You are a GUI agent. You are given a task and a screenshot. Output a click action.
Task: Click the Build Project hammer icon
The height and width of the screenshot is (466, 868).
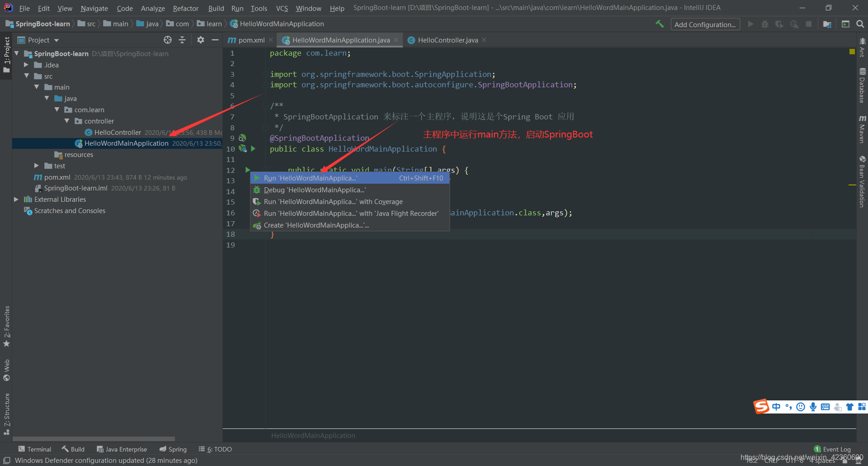coord(660,24)
